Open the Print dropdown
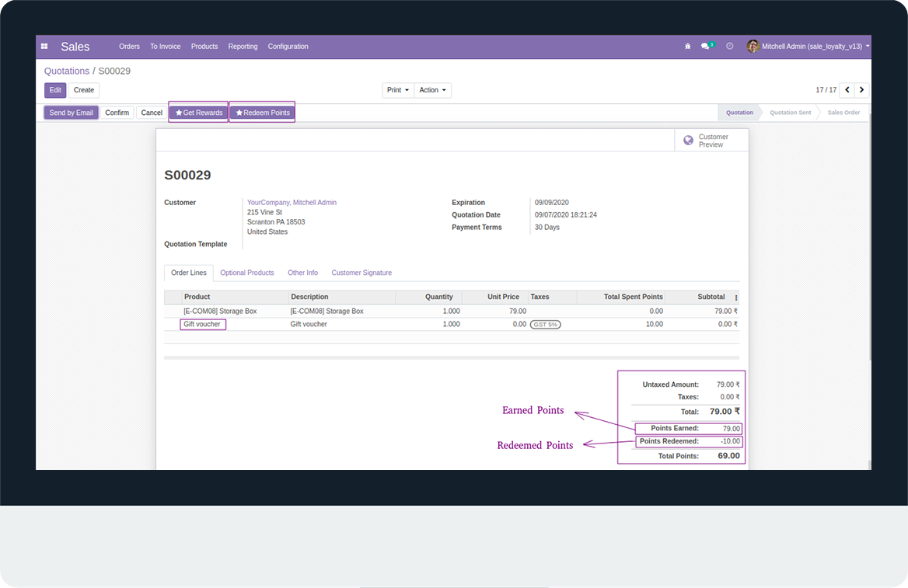This screenshot has height=588, width=908. click(x=398, y=90)
